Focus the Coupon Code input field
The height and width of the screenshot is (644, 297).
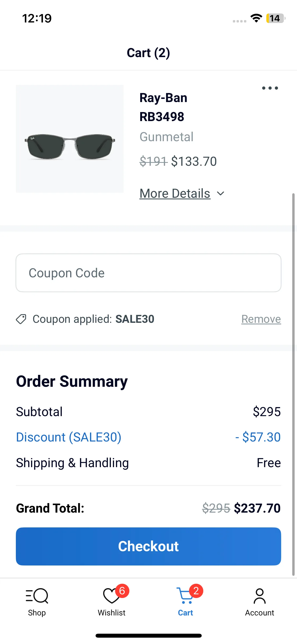[148, 273]
